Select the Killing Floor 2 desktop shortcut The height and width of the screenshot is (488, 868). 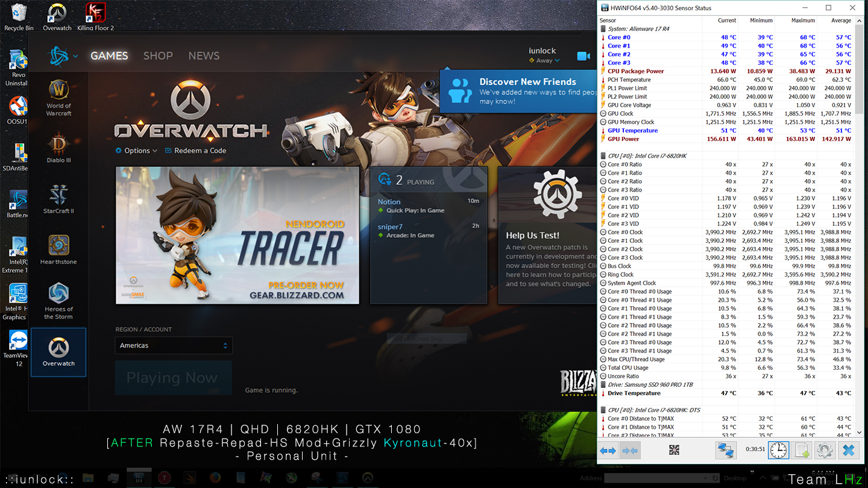coord(95,17)
